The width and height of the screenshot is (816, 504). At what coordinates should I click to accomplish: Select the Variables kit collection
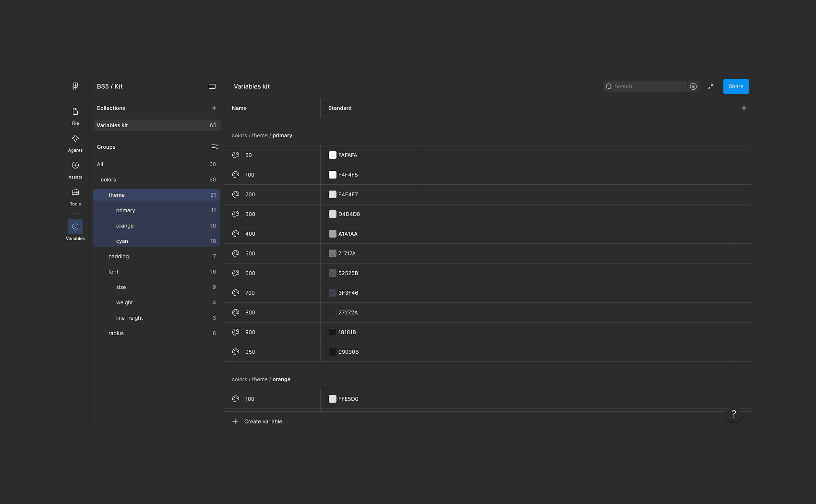pyautogui.click(x=156, y=125)
